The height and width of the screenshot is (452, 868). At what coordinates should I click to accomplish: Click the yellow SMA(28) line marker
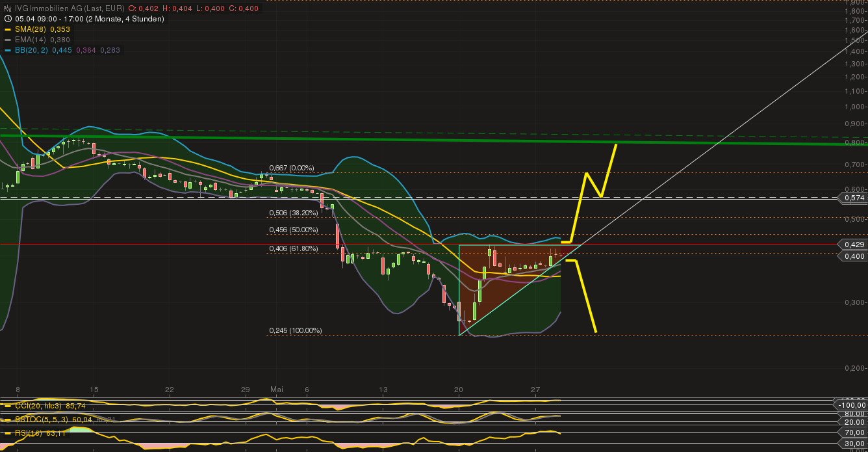7,29
